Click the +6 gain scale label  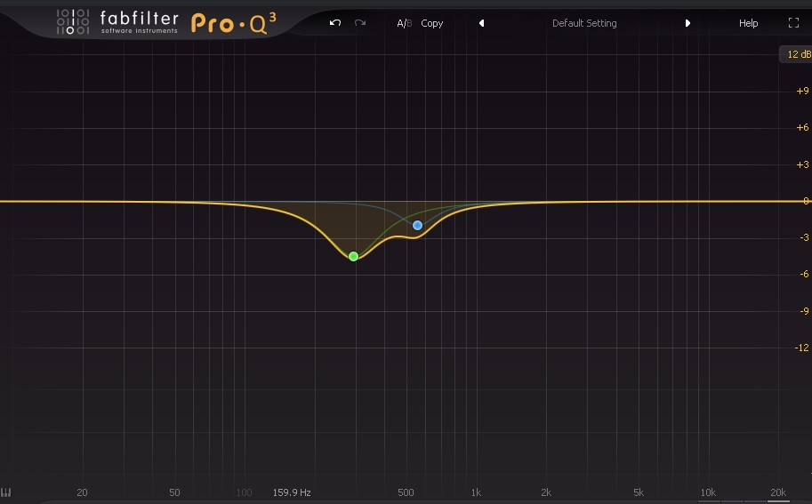pos(802,128)
